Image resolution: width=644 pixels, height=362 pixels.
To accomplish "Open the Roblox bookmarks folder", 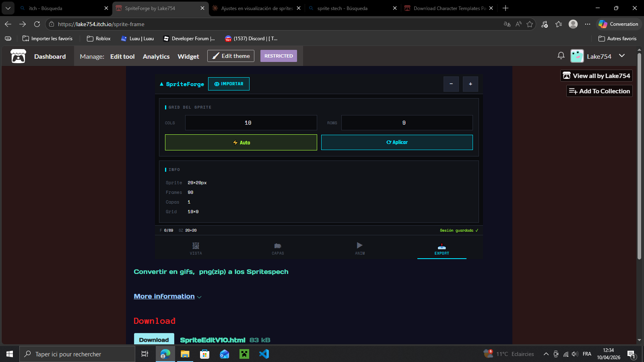I will tap(99, 39).
